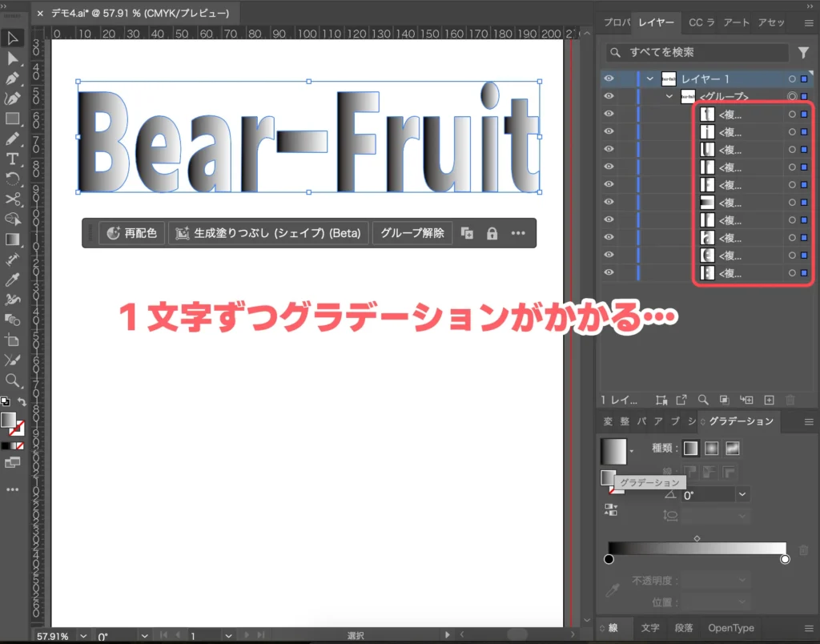Toggle visibility of the グループ layer
The image size is (820, 644).
coord(609,95)
